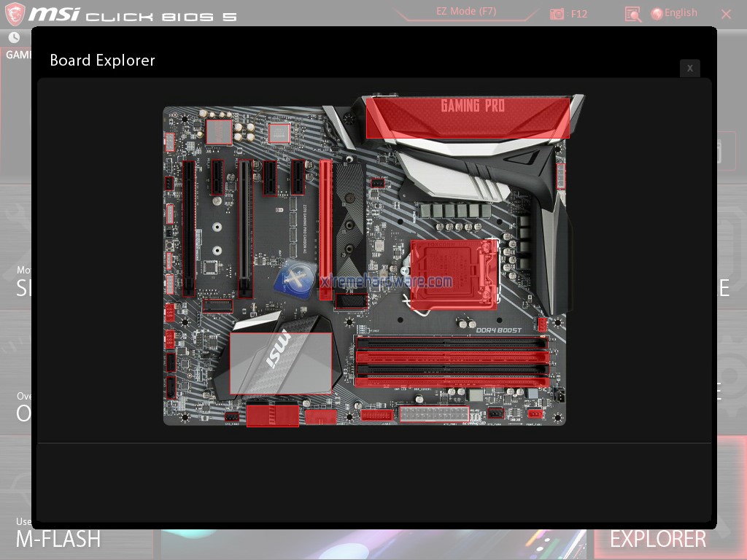The height and width of the screenshot is (560, 747).
Task: Close the Board Explorer dialog
Action: 689,68
